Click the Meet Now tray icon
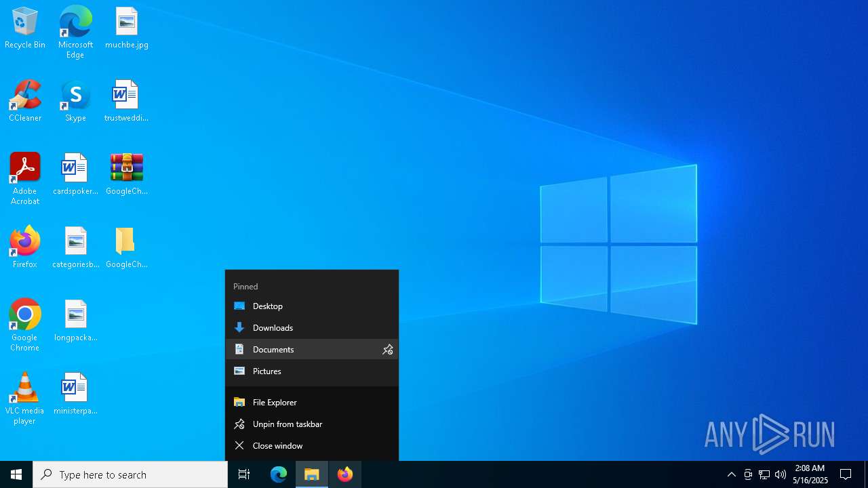The height and width of the screenshot is (488, 868). click(x=748, y=474)
